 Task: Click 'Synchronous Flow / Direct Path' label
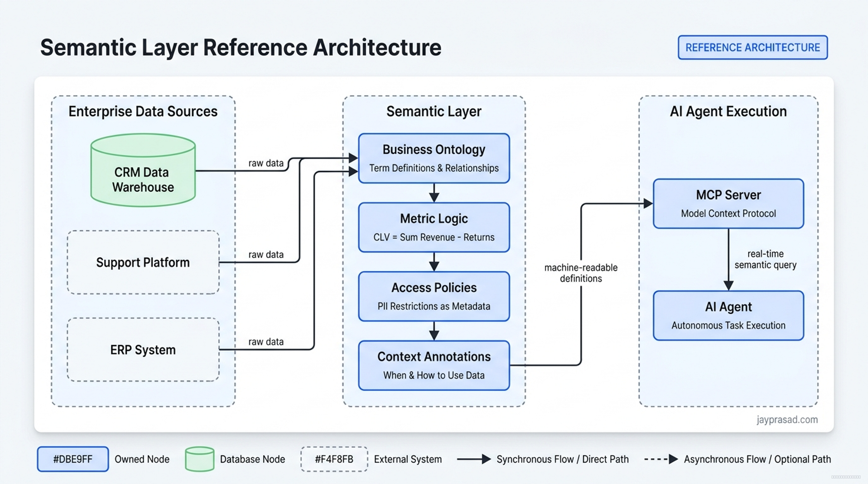coord(563,459)
